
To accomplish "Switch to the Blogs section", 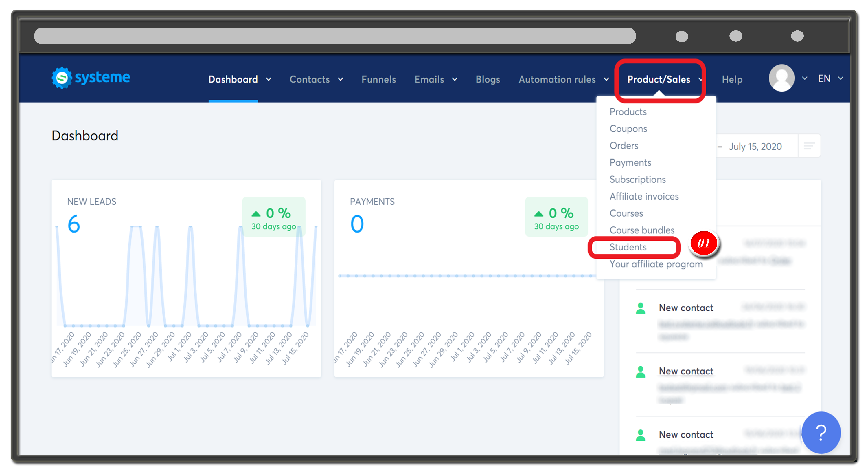I will 488,80.
